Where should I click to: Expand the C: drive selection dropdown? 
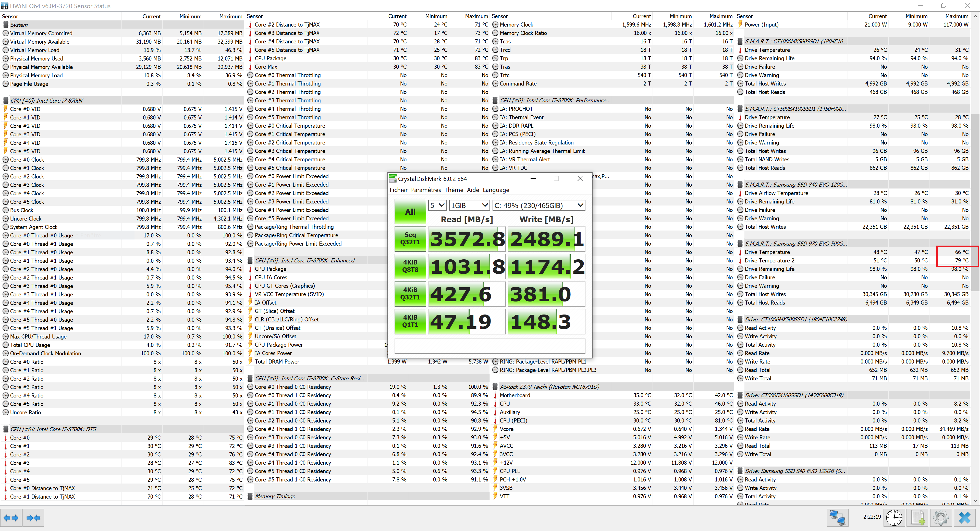click(x=538, y=205)
